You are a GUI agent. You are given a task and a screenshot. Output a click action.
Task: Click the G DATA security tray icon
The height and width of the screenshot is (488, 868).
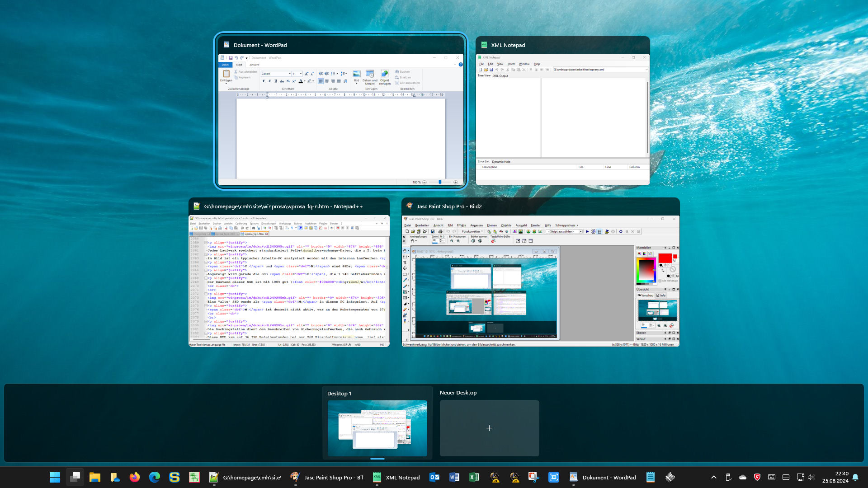pyautogui.click(x=757, y=477)
